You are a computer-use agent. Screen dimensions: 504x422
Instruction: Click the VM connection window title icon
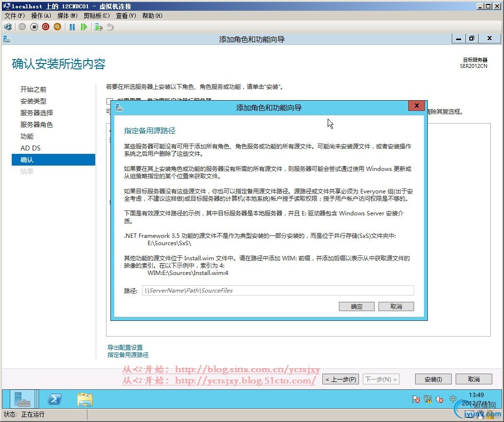point(6,6)
